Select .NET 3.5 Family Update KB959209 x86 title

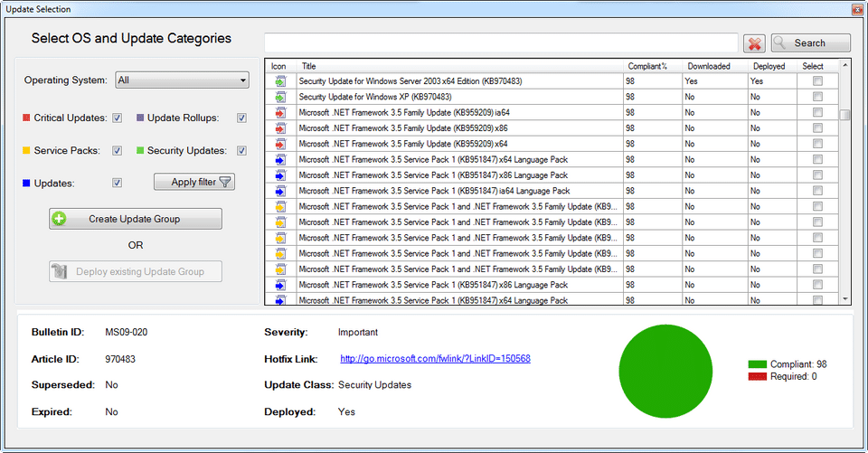403,127
